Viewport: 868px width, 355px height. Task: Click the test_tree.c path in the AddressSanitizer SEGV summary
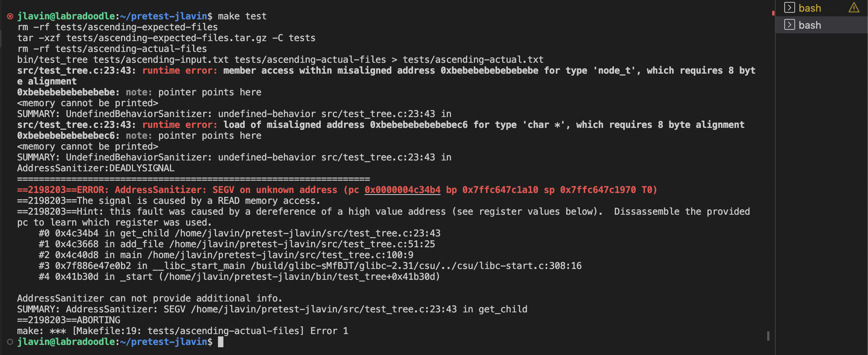pos(323,309)
